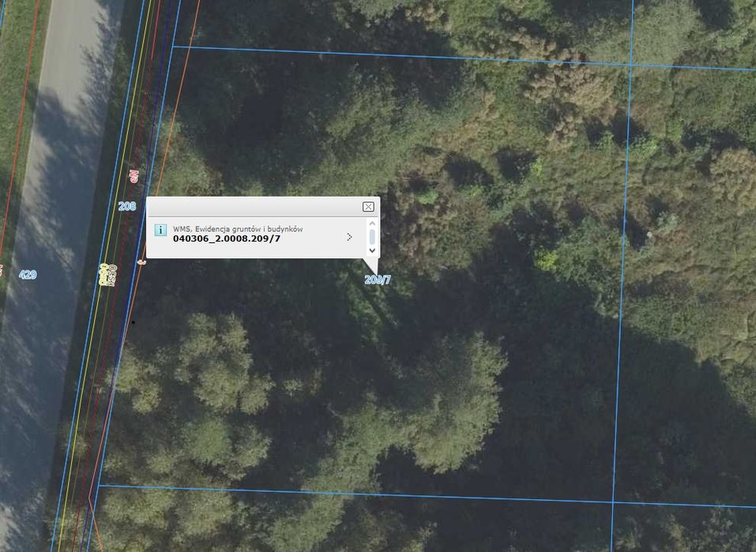Select parcel identifier 040306_2.0008.209/7 text
Screen dimensions: 756x552
pyautogui.click(x=227, y=238)
